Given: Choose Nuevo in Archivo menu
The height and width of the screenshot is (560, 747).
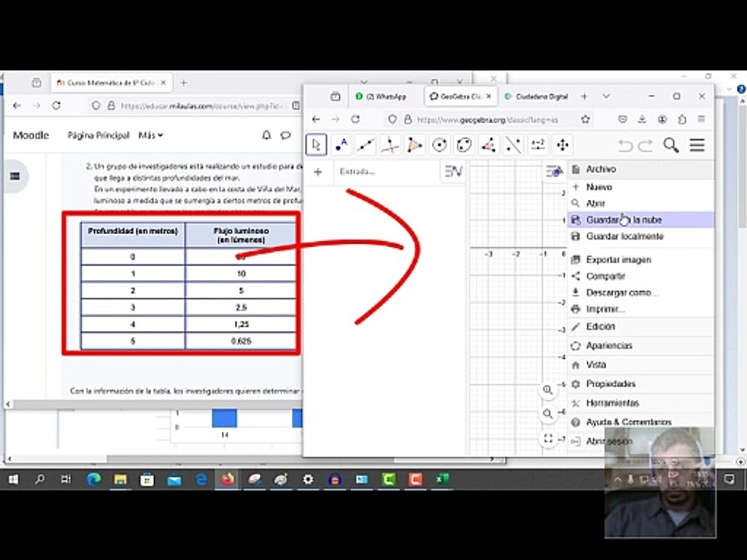Looking at the screenshot, I should [x=640, y=187].
